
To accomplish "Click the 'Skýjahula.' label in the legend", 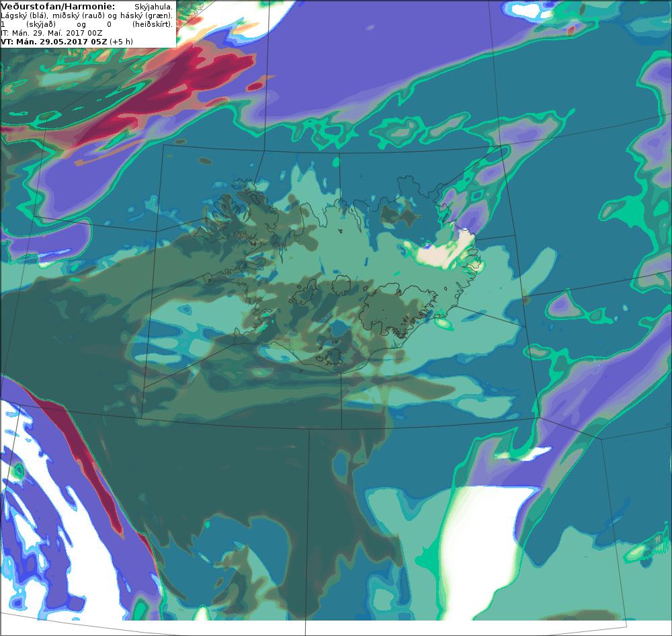I will click(x=153, y=7).
